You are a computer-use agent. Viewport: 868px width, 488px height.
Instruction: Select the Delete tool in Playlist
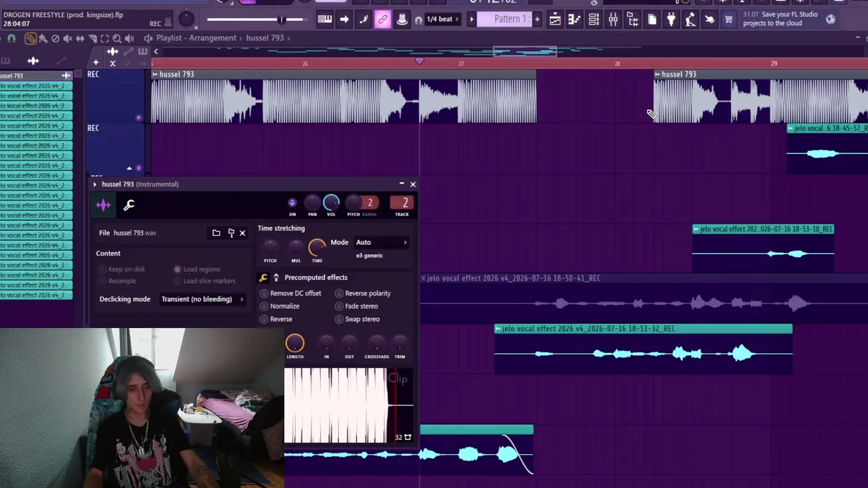[x=56, y=39]
